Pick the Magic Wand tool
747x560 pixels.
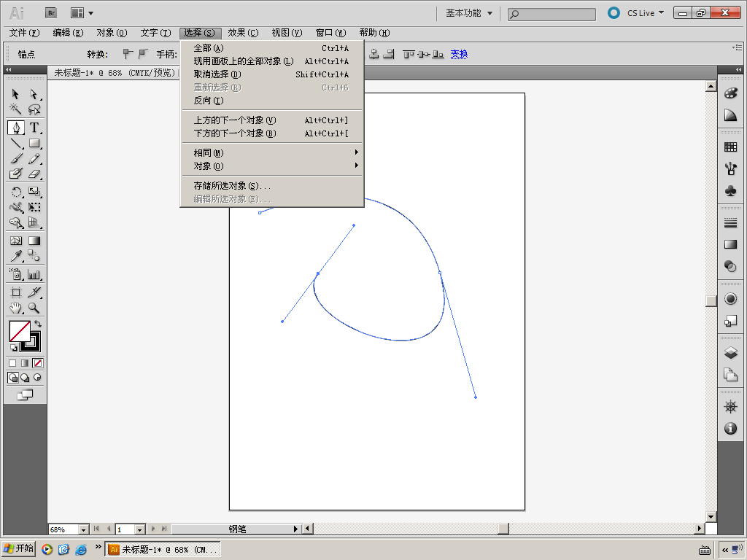coord(15,109)
